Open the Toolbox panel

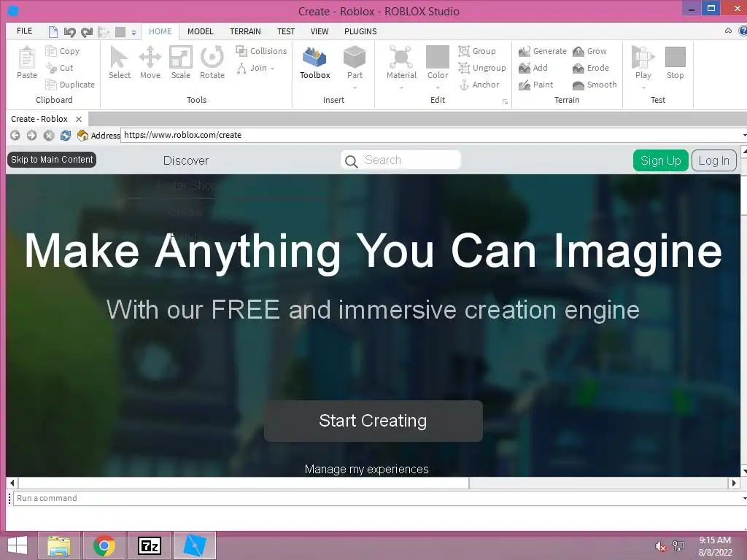click(x=315, y=63)
